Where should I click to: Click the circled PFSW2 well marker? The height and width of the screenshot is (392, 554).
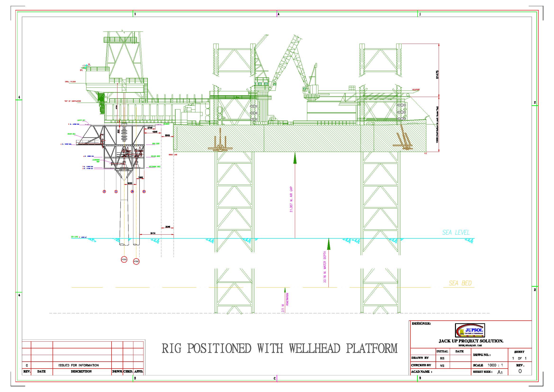pyautogui.click(x=136, y=261)
